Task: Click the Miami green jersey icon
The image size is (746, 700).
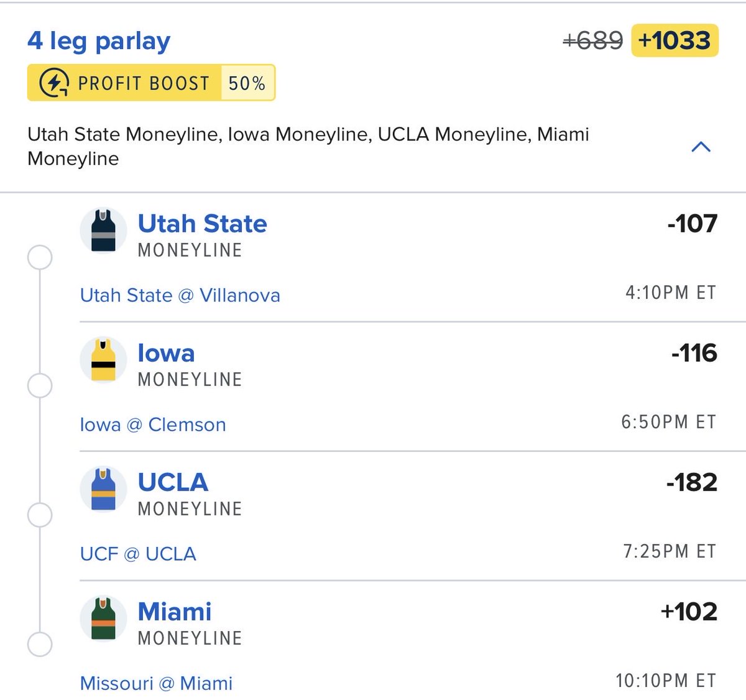Action: (103, 619)
